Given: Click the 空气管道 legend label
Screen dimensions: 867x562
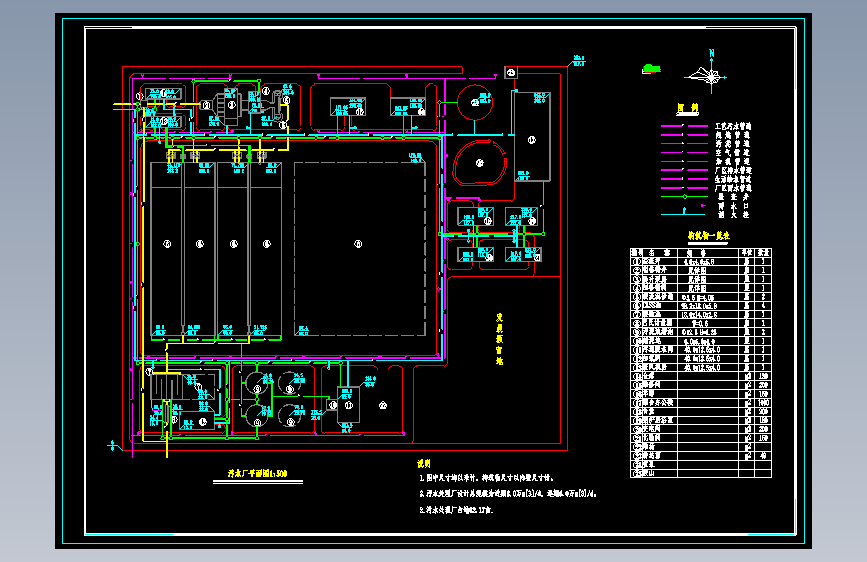Looking at the screenshot, I should (733, 153).
